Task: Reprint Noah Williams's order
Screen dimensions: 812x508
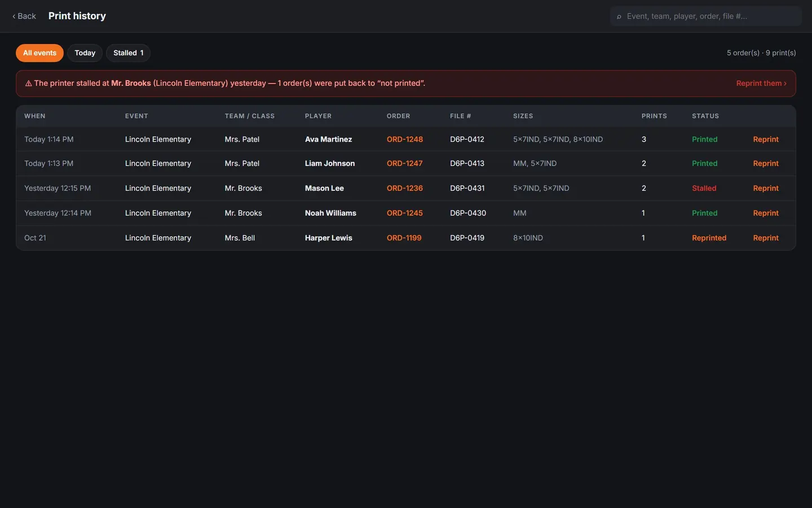Action: click(766, 213)
